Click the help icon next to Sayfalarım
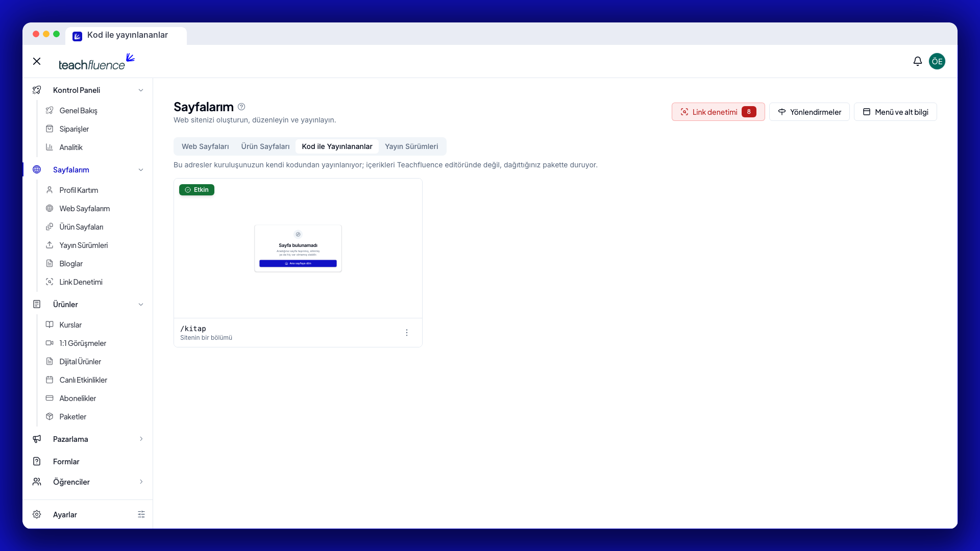The image size is (980, 551). (241, 107)
